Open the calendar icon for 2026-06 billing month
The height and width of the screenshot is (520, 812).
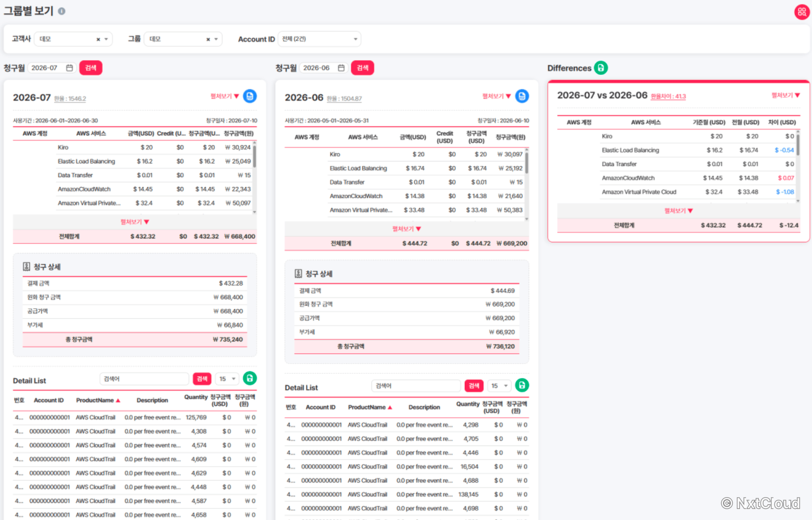coord(341,68)
